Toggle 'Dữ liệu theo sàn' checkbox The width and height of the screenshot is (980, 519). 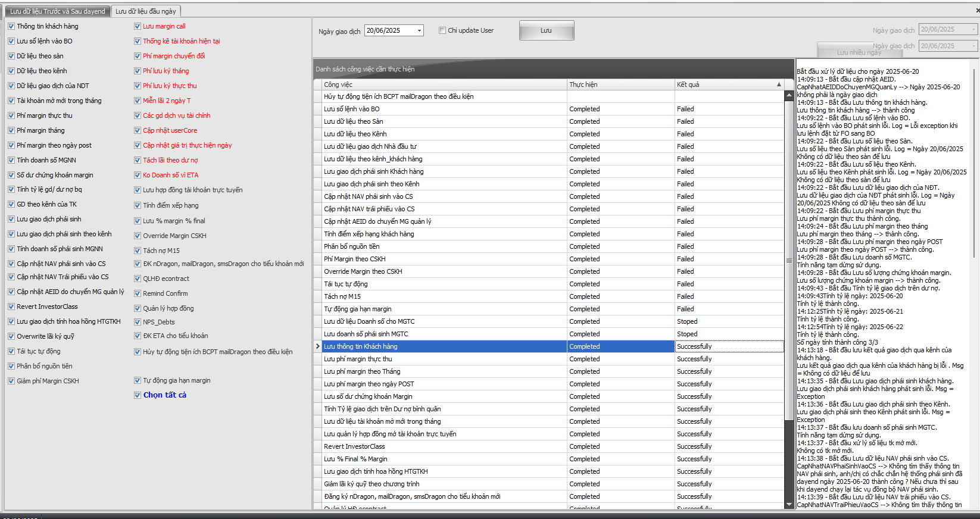[x=11, y=56]
